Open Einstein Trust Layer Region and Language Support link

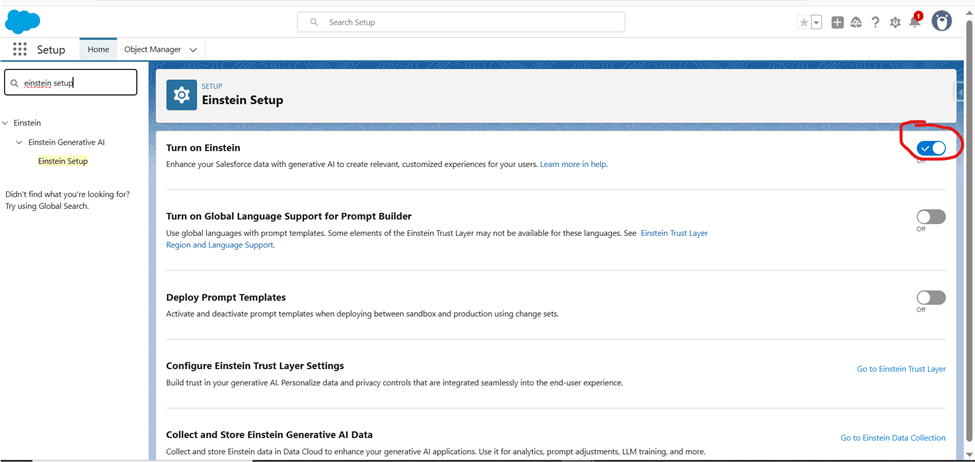tap(437, 239)
